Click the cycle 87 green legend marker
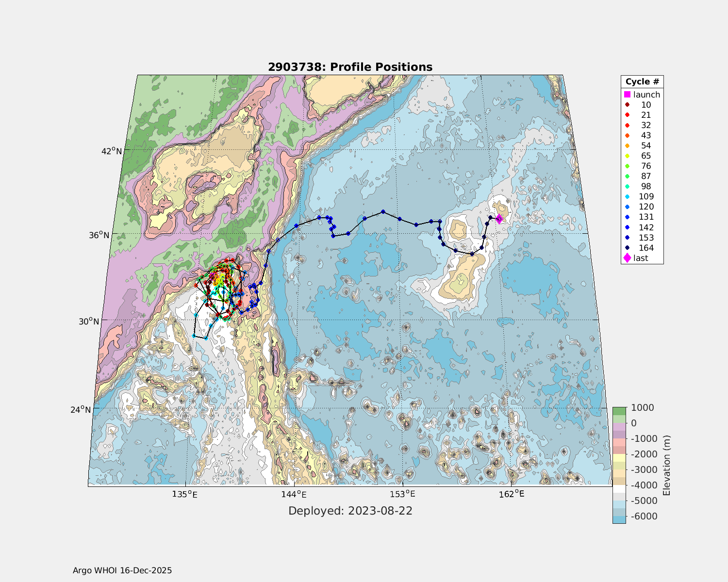 tap(627, 177)
